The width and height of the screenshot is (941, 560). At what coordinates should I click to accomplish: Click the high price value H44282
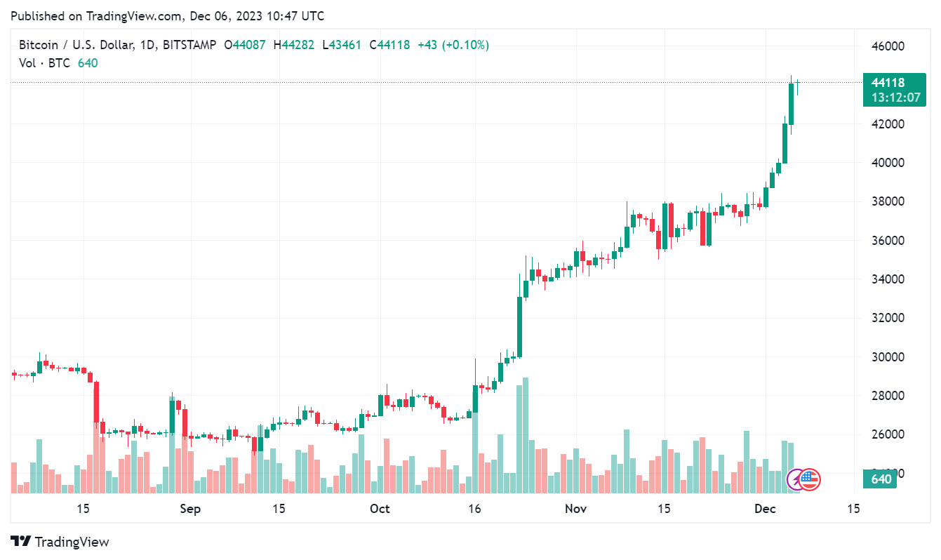point(297,45)
